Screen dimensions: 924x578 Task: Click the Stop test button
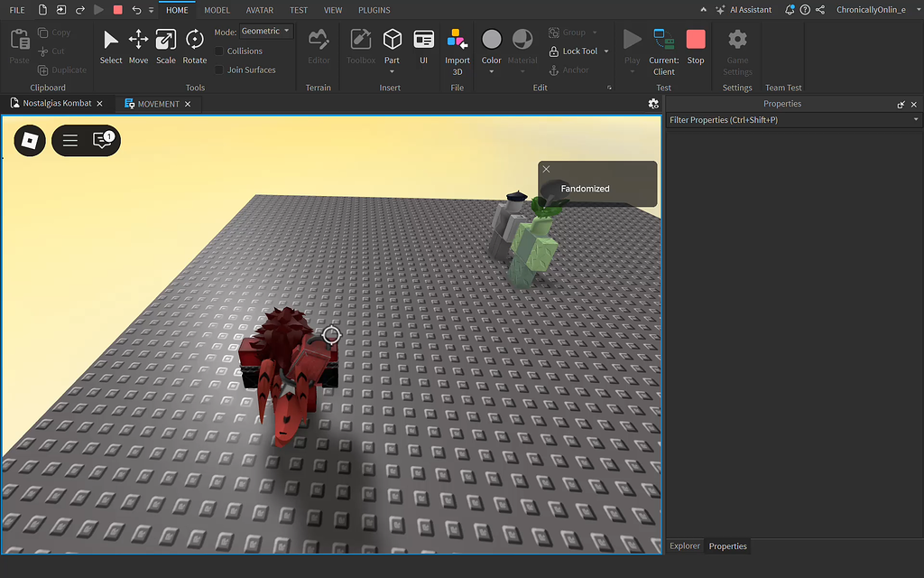click(x=696, y=46)
